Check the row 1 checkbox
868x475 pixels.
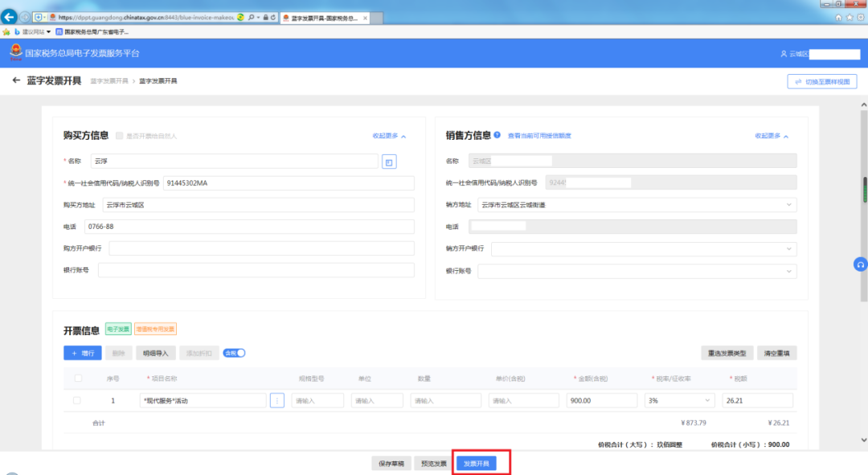pyautogui.click(x=77, y=400)
